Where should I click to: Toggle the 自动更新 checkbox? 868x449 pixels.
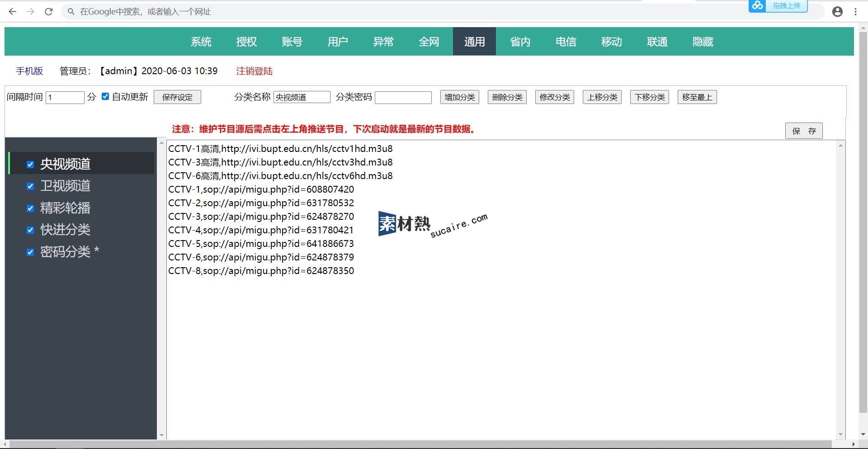(105, 96)
